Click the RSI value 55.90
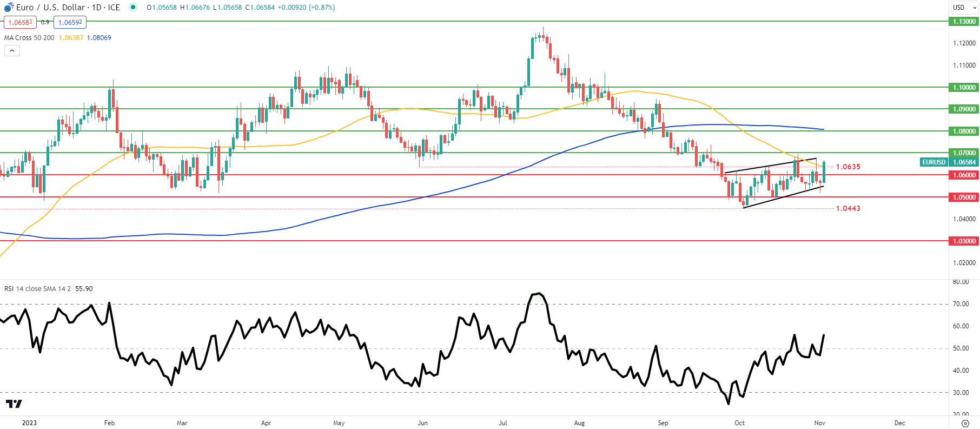This screenshot has width=980, height=429. tap(84, 288)
